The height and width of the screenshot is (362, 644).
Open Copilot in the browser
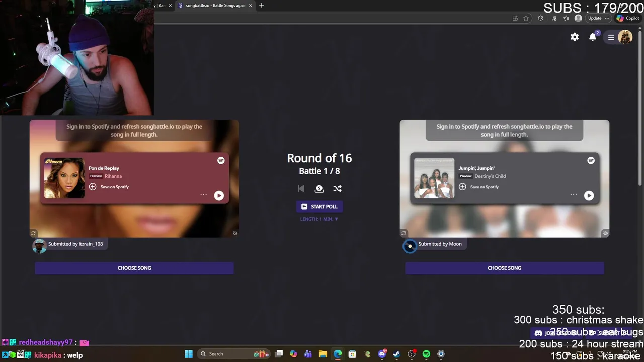point(628,18)
